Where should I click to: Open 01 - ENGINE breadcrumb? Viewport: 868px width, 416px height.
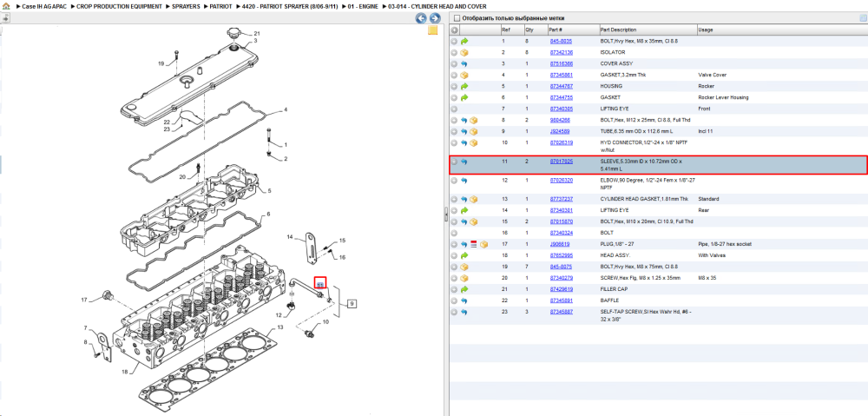[x=363, y=6]
